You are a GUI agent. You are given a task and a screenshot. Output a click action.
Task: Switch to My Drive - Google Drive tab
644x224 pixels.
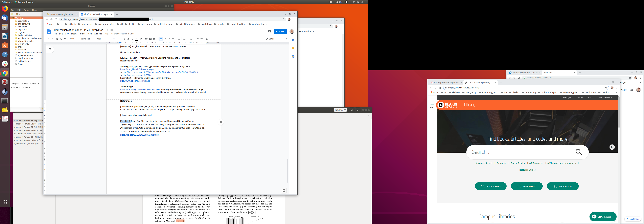tap(62, 14)
